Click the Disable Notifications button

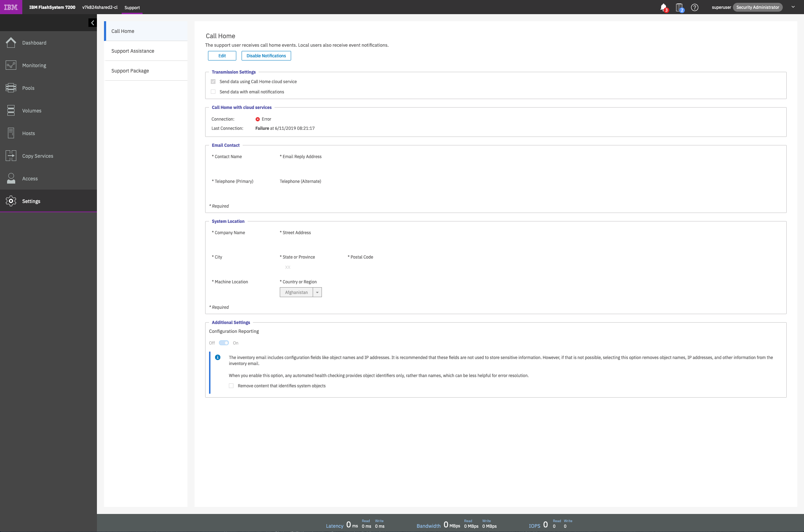coord(266,56)
